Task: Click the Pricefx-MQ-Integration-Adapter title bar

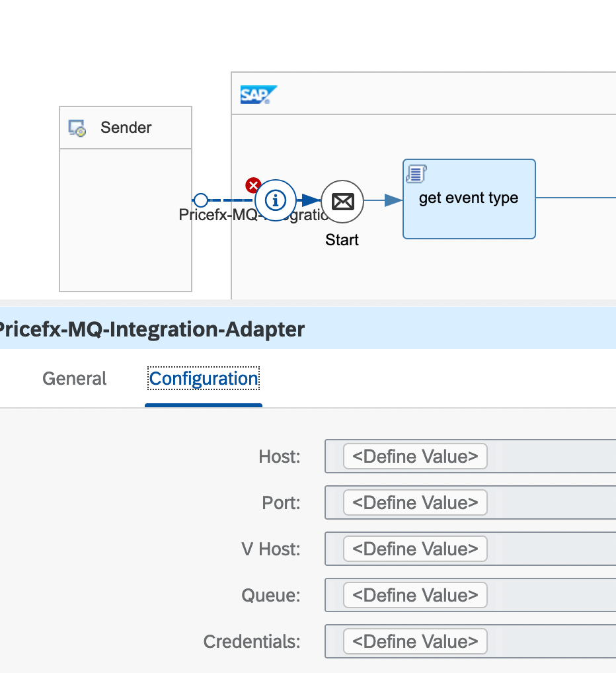Action: (151, 329)
